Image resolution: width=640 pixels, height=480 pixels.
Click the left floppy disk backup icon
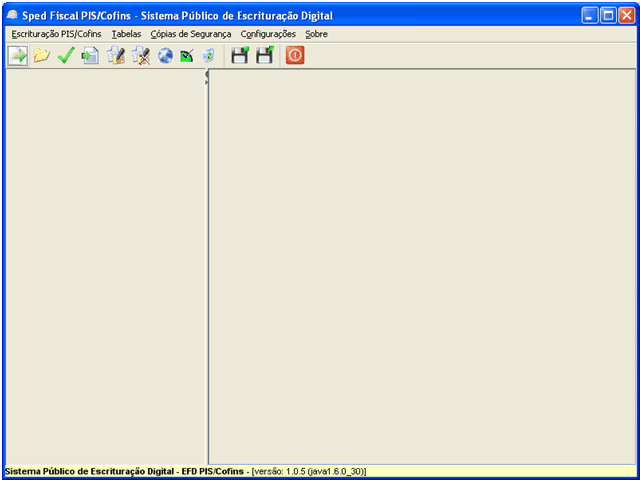[x=240, y=56]
